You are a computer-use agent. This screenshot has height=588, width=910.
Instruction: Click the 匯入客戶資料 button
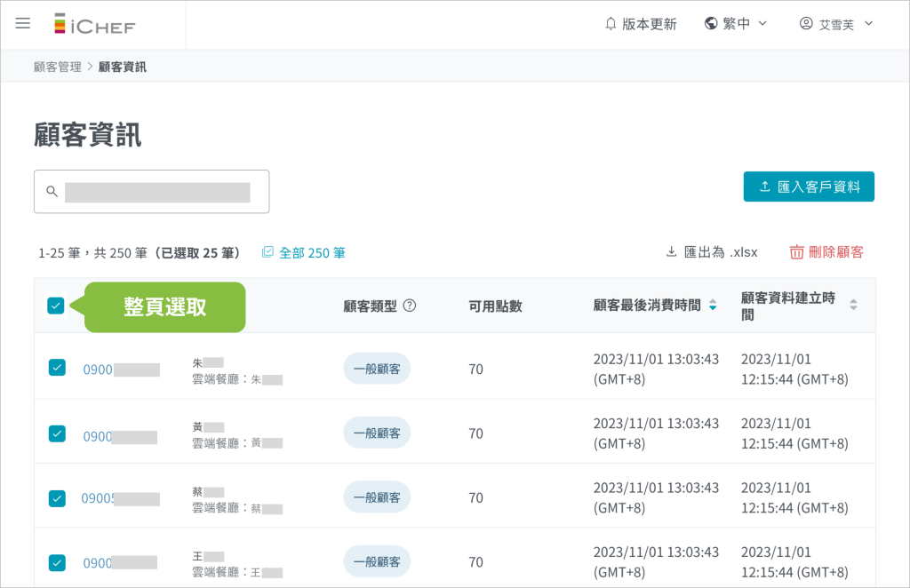pos(809,187)
